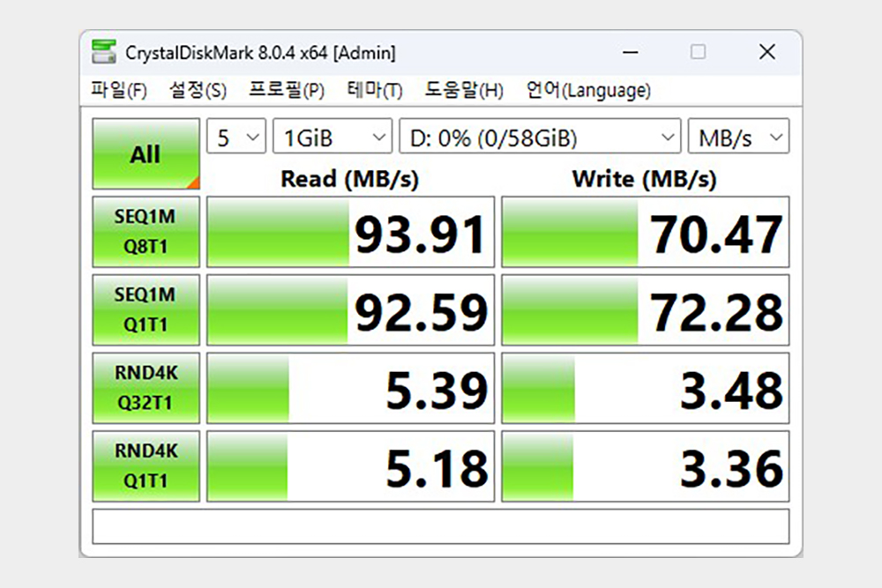Open the MB/s unit dropdown
This screenshot has width=882, height=588.
pos(738,136)
